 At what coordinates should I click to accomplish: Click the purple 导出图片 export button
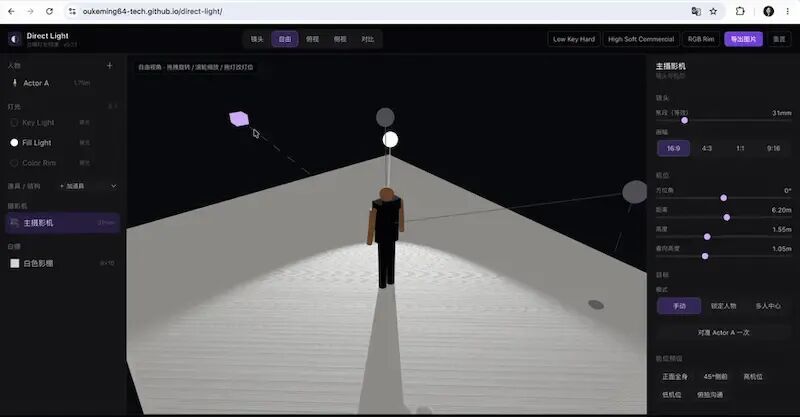tap(743, 39)
